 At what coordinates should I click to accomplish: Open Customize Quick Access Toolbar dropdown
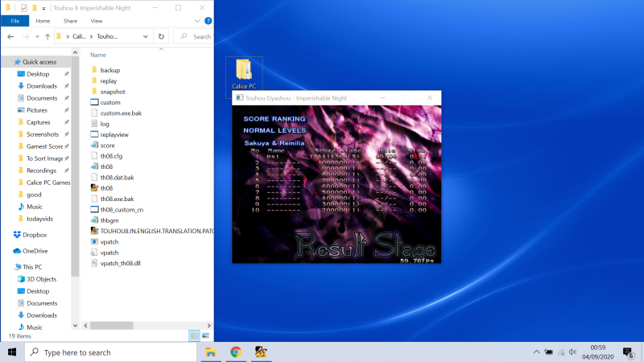(x=43, y=8)
